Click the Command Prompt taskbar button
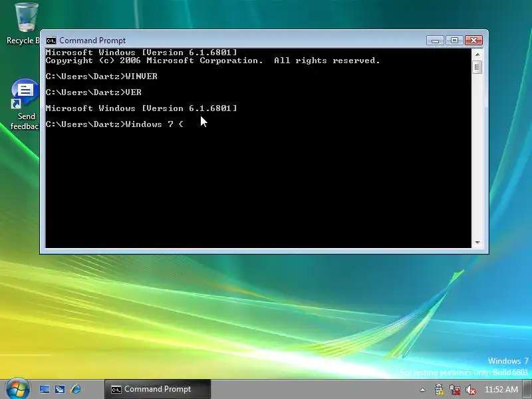532x399 pixels. pyautogui.click(x=158, y=389)
